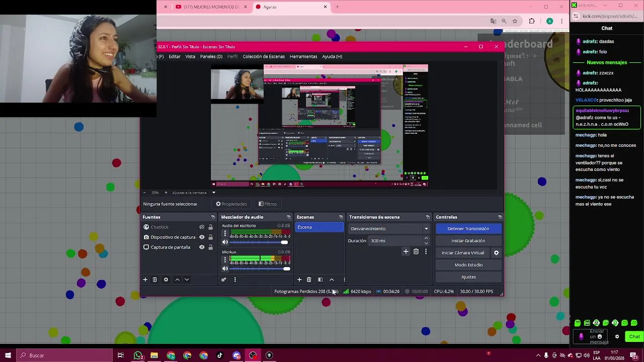This screenshot has width=644, height=362.
Task: Click Filtros button
Action: (267, 204)
